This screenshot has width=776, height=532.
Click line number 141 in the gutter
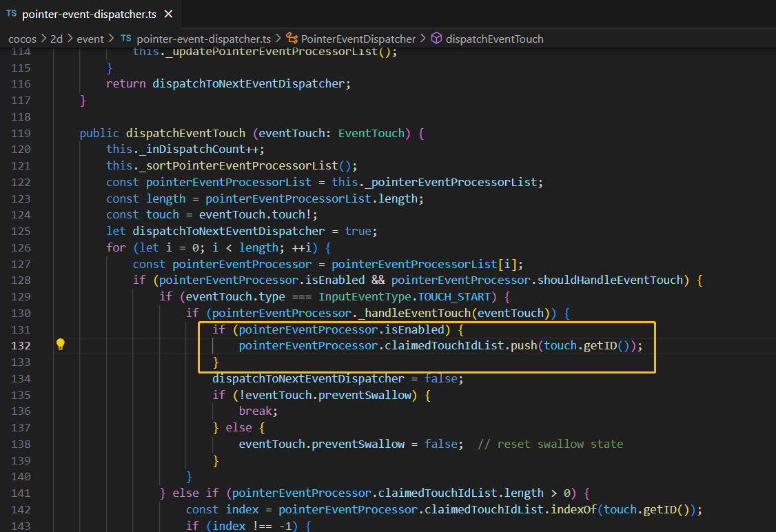(21, 493)
